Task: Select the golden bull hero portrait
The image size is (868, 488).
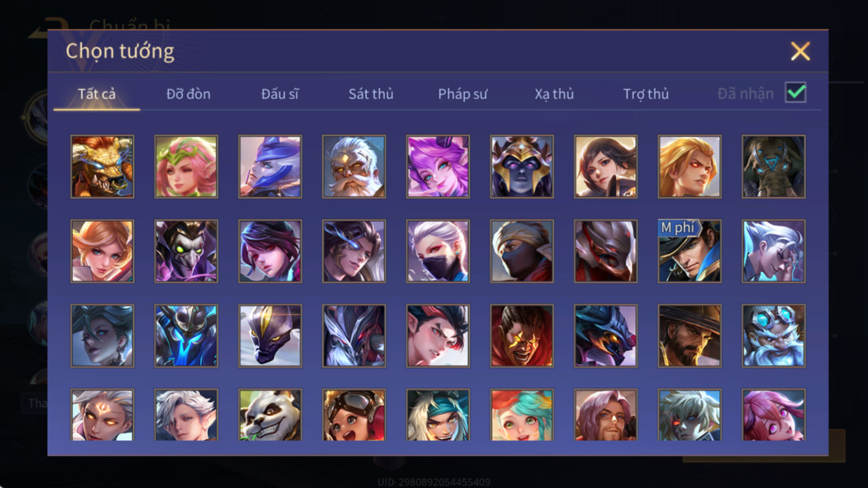Action: pyautogui.click(x=102, y=166)
